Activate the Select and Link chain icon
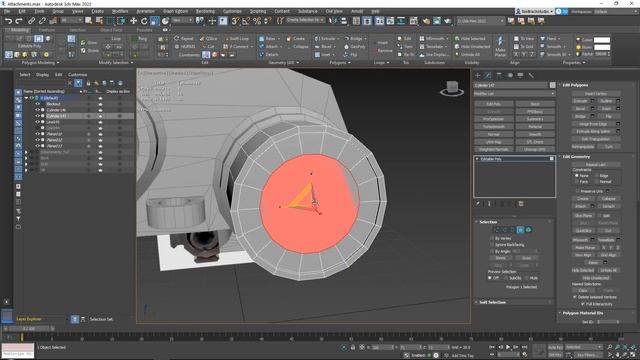 pos(31,20)
